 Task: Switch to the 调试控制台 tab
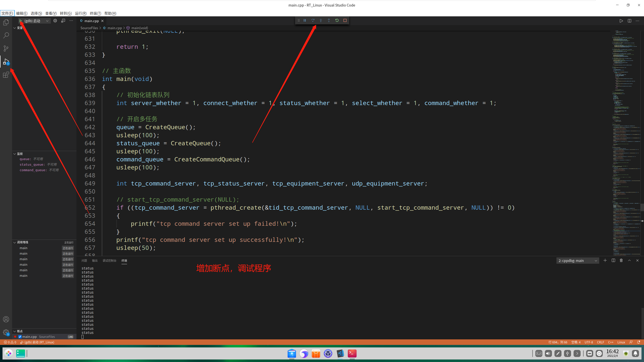click(x=109, y=261)
